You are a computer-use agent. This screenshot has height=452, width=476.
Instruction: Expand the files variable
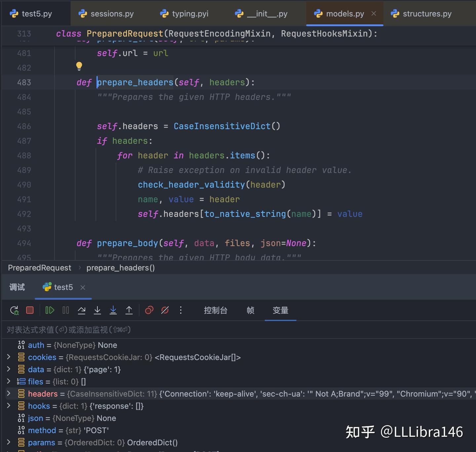coord(9,381)
